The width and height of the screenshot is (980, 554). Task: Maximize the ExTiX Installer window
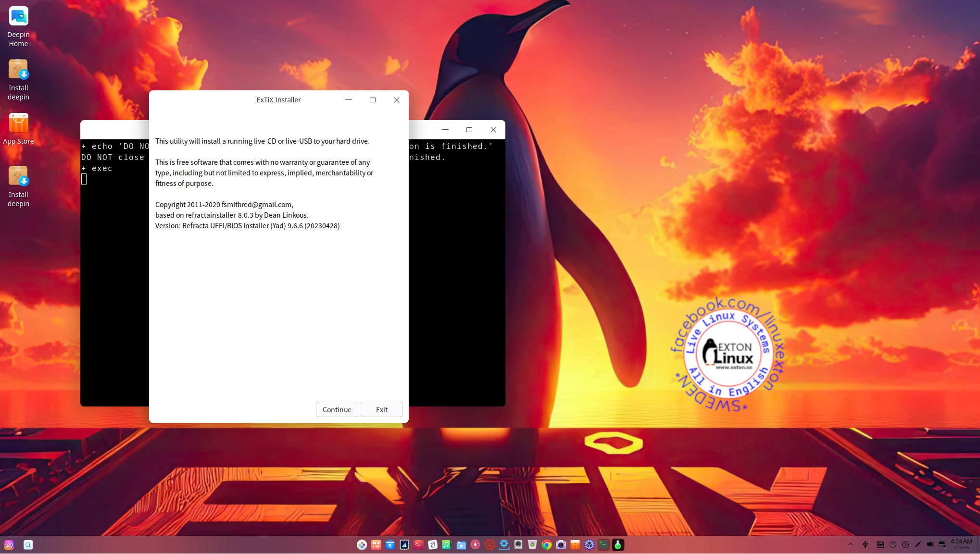pos(373,100)
